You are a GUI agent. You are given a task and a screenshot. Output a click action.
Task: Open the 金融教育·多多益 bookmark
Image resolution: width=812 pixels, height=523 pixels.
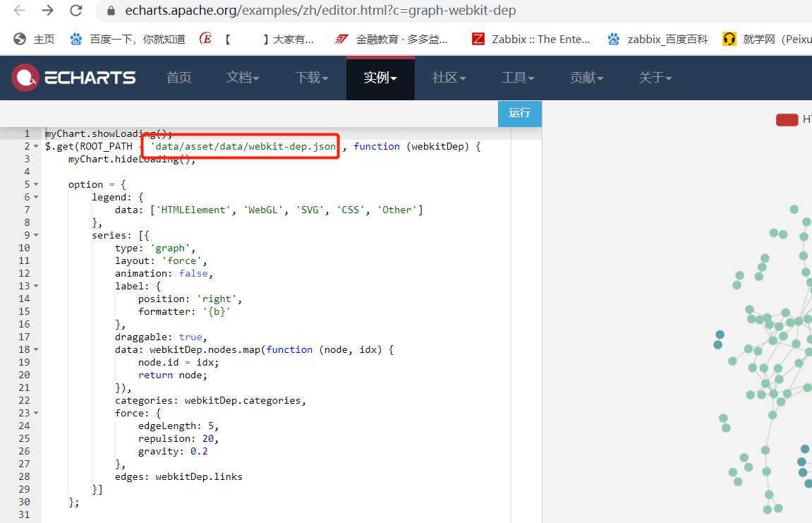[391, 39]
